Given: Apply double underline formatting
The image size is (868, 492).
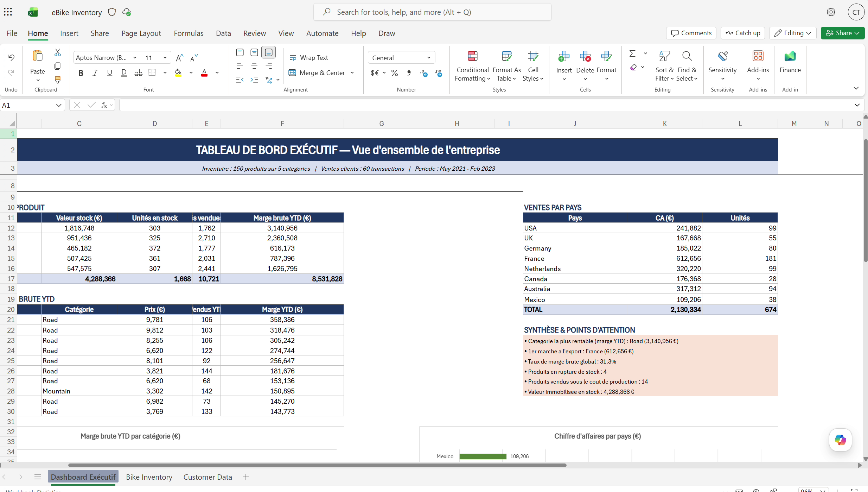Looking at the screenshot, I should (124, 73).
